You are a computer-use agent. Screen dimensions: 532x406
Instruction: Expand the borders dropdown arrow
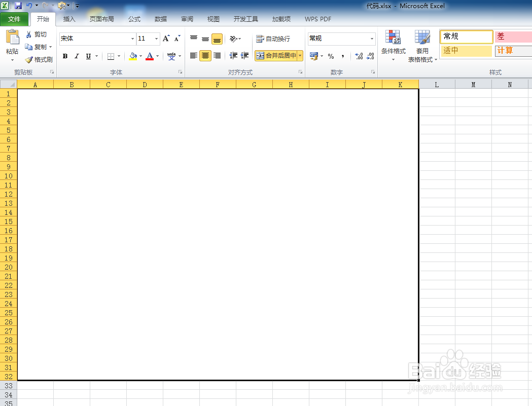click(119, 56)
